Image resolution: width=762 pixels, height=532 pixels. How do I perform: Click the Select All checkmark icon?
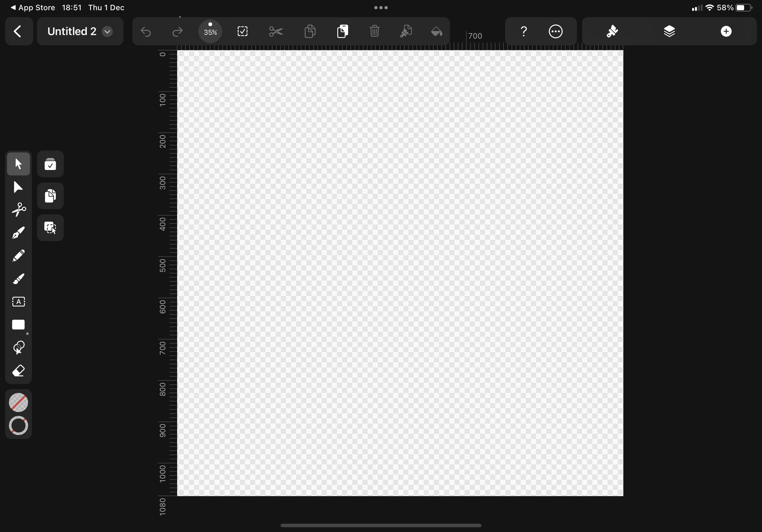point(243,32)
